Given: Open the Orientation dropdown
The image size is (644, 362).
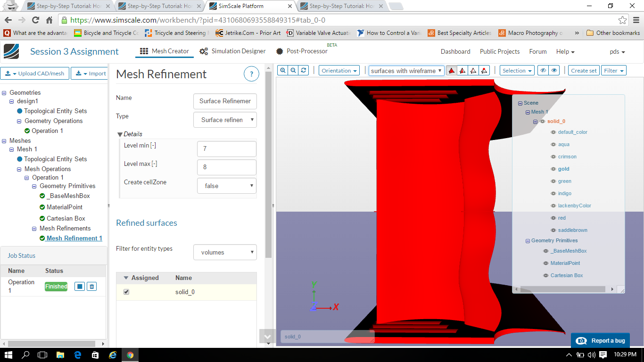Looking at the screenshot, I should tap(339, 71).
